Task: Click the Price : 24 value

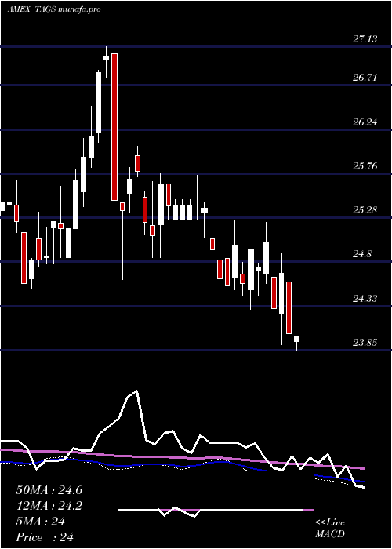Action: coord(45,537)
